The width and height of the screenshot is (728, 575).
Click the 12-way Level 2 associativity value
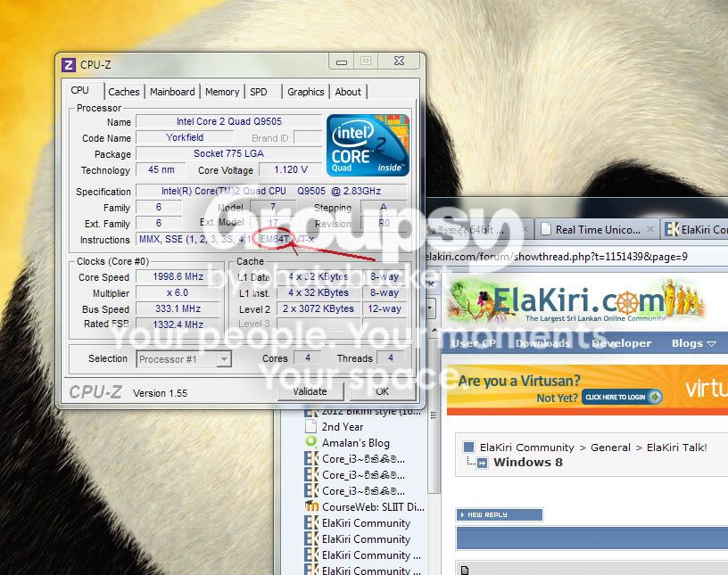pos(385,308)
